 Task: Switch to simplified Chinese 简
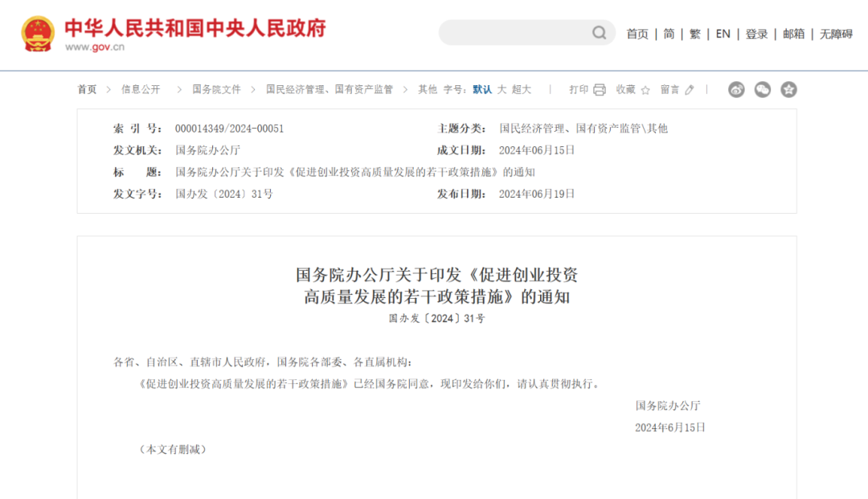tap(669, 34)
